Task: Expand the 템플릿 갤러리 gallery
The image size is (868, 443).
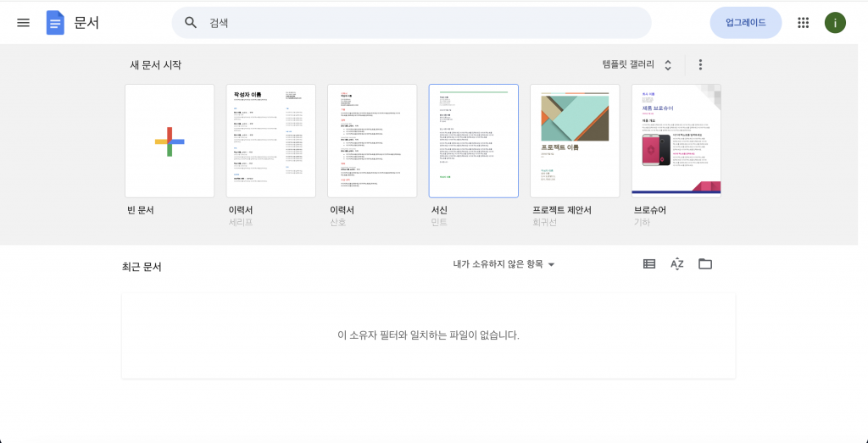Action: pyautogui.click(x=637, y=64)
